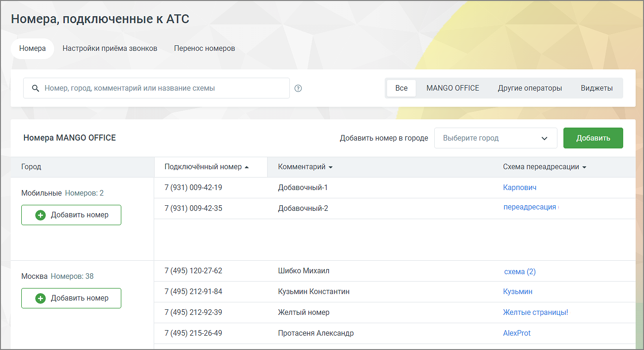Open the Комментарий column sort arrow
Image resolution: width=644 pixels, height=350 pixels.
tap(331, 167)
